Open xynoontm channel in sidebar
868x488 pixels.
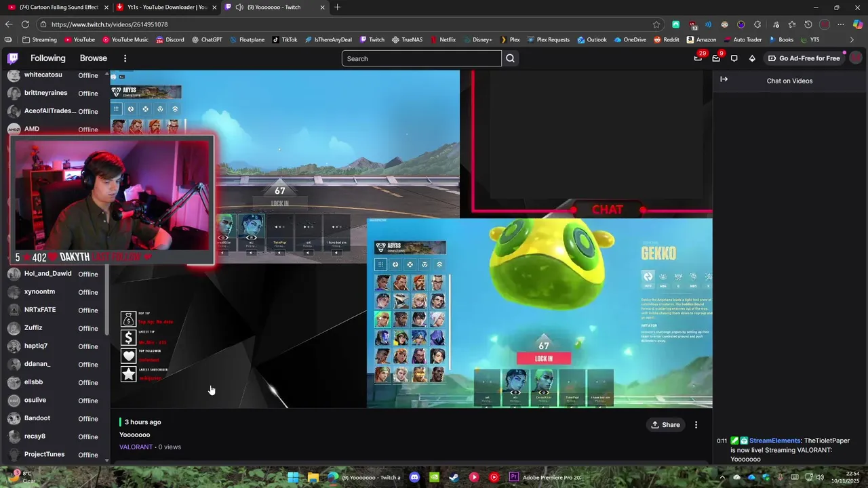click(54, 291)
